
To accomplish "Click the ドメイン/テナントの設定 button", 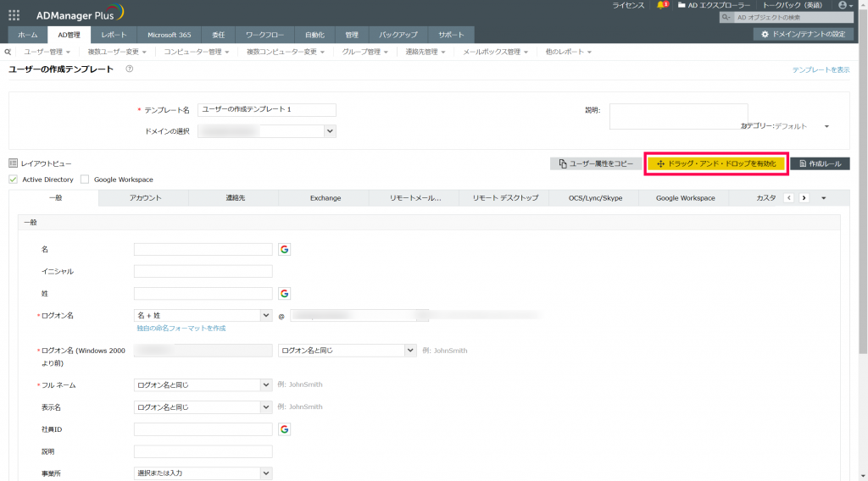I will 804,34.
